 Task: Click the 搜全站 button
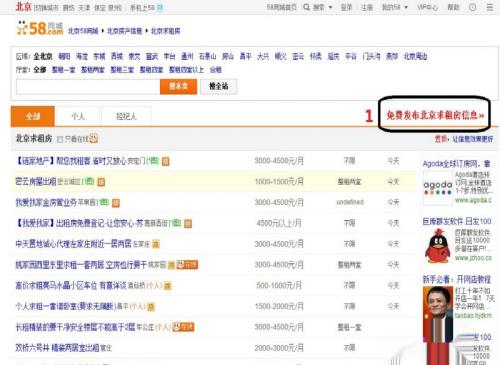coord(219,86)
